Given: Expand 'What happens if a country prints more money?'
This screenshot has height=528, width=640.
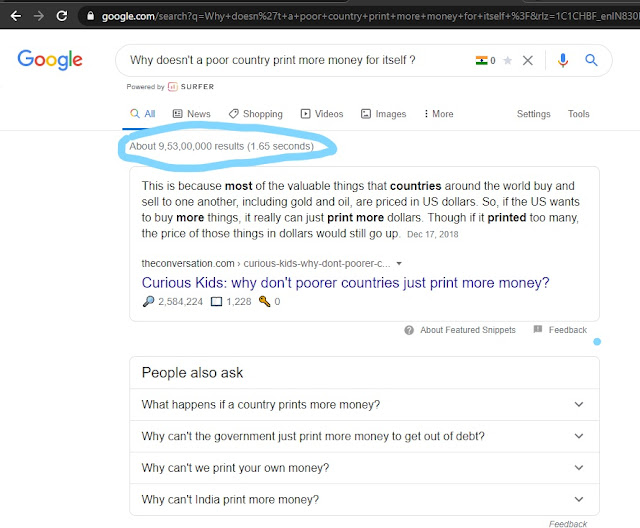Looking at the screenshot, I should [364, 404].
